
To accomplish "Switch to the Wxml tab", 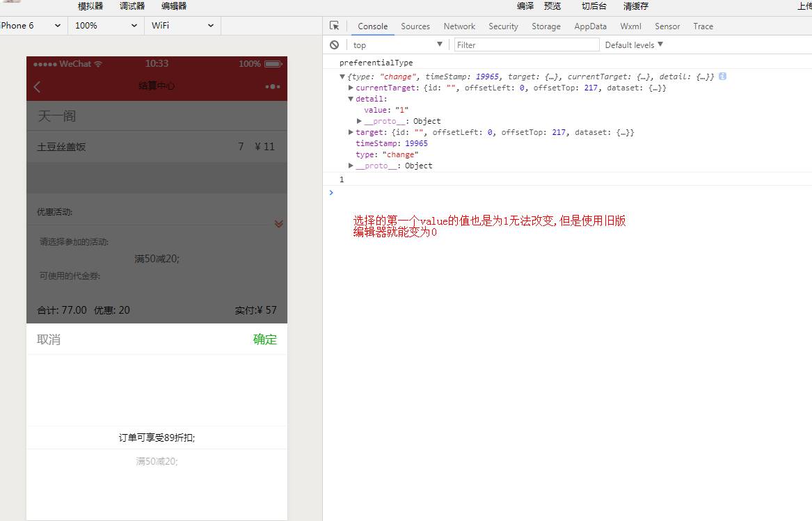I will (630, 26).
